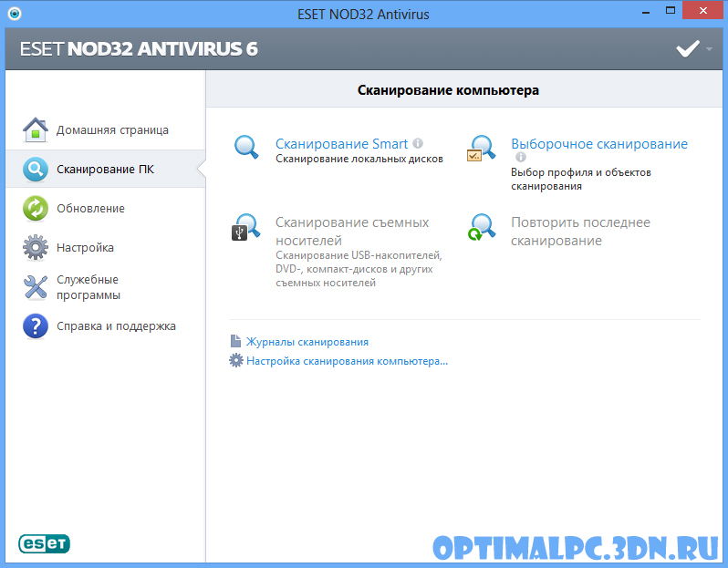Click the Smart scan magnifier icon
Screen dimensions: 728x568
(x=246, y=147)
